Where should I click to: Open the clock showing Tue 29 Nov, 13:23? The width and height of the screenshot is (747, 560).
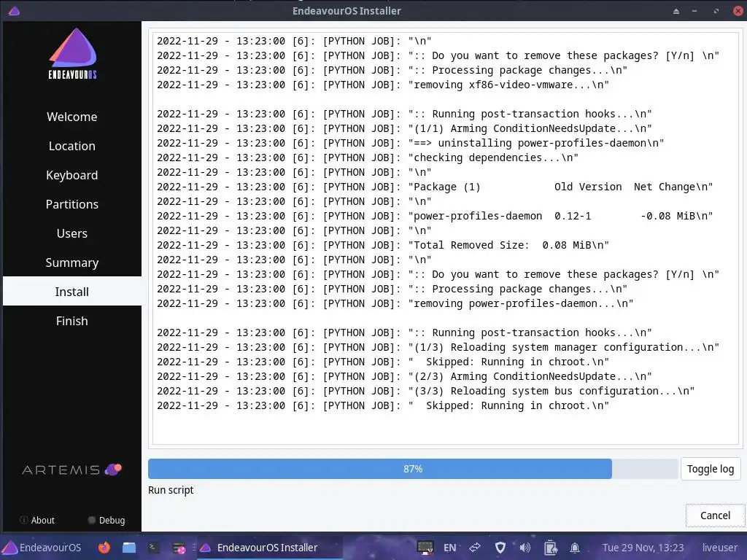click(x=643, y=548)
